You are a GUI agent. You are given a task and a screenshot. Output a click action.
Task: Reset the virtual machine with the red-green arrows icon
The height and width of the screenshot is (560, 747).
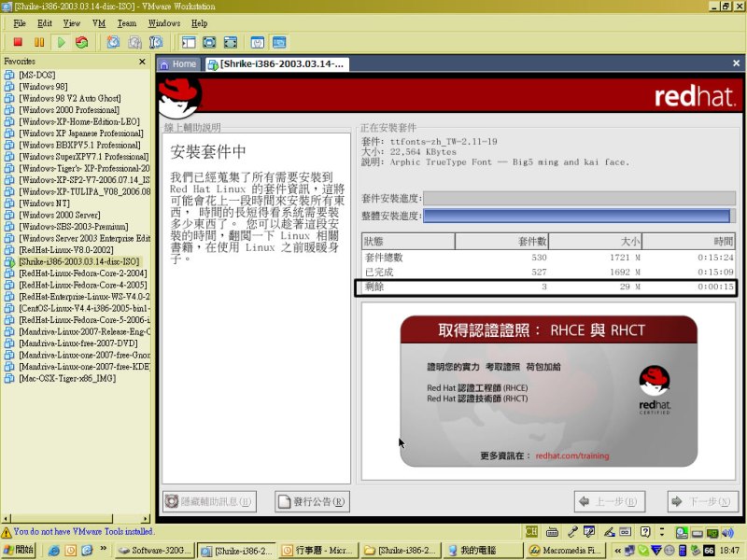tap(82, 42)
